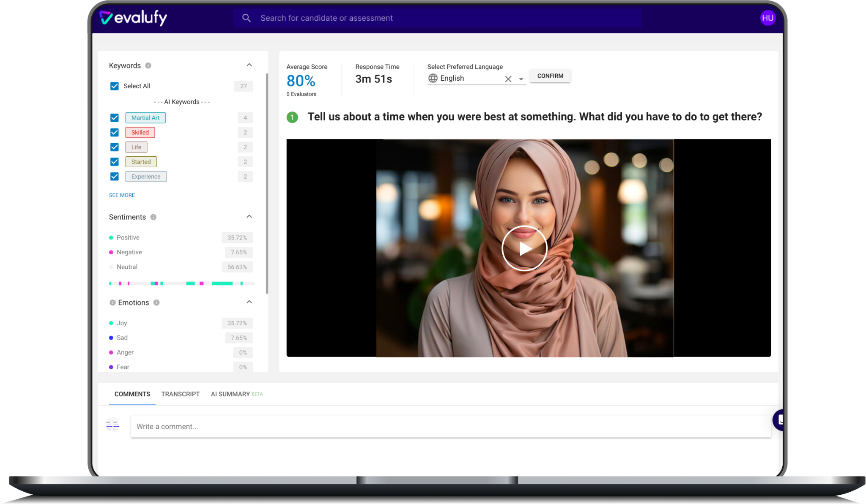This screenshot has height=504, width=866.
Task: Collapse the Keywords section
Action: click(249, 65)
